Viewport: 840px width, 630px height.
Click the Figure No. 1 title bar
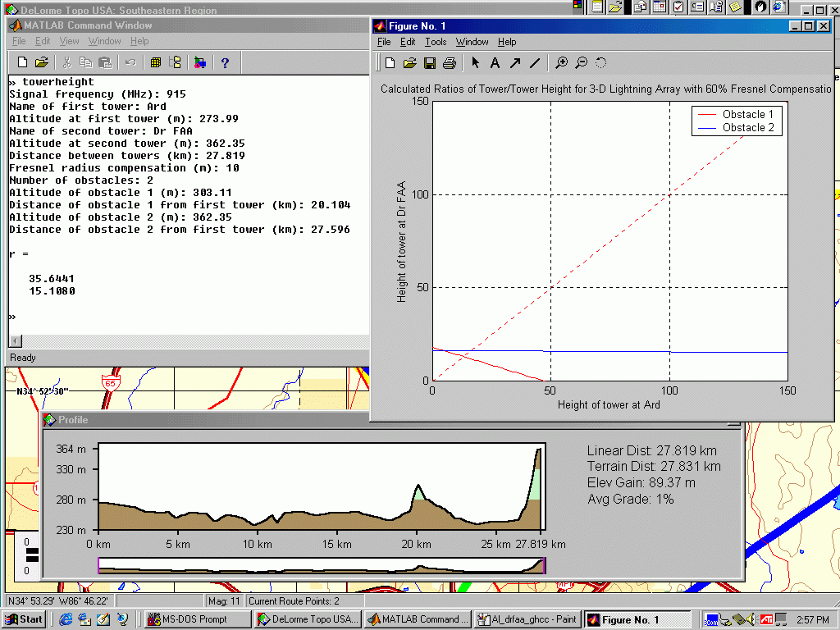coord(602,25)
